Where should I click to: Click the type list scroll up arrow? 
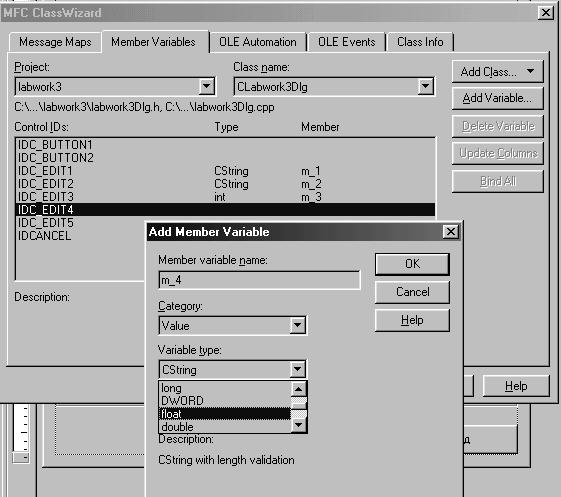pyautogui.click(x=299, y=389)
